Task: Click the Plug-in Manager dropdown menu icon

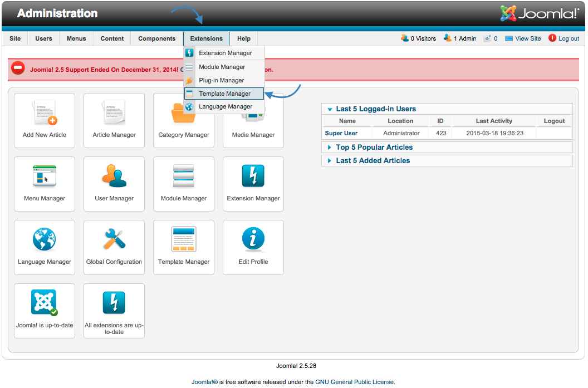Action: (x=189, y=80)
